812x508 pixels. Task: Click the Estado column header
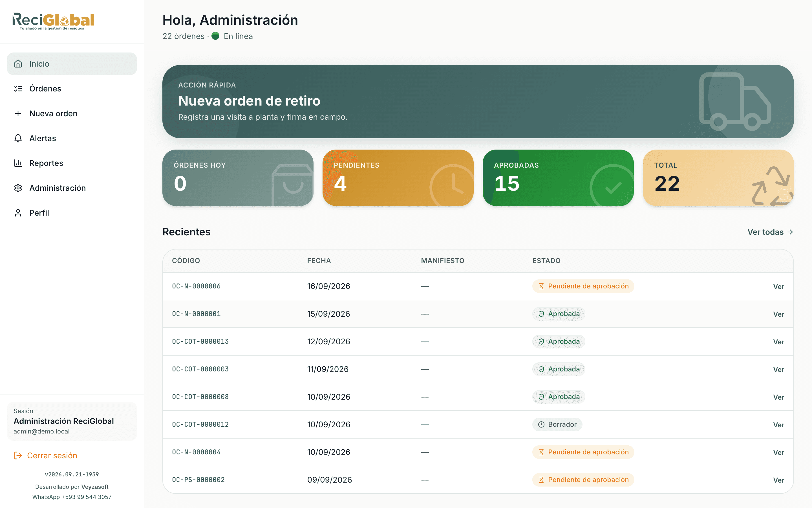click(x=546, y=261)
